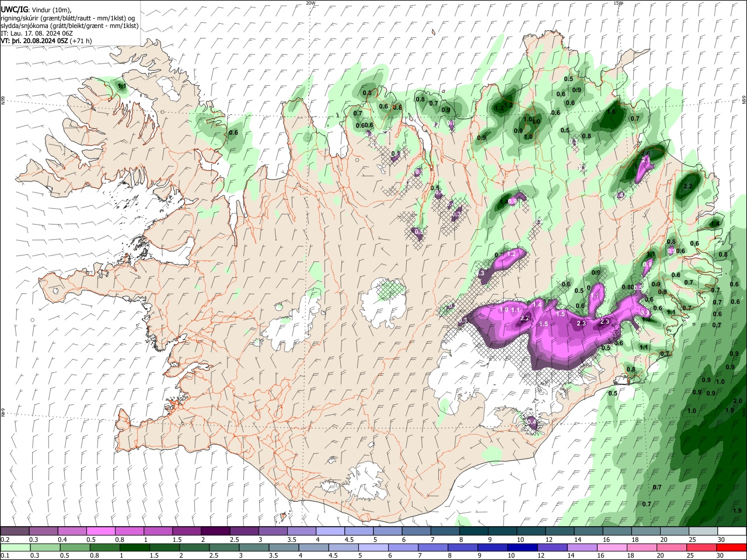
Task: Click the 'IT: Lau. 17. 08. 2024 06Z' line
Action: 37,34
